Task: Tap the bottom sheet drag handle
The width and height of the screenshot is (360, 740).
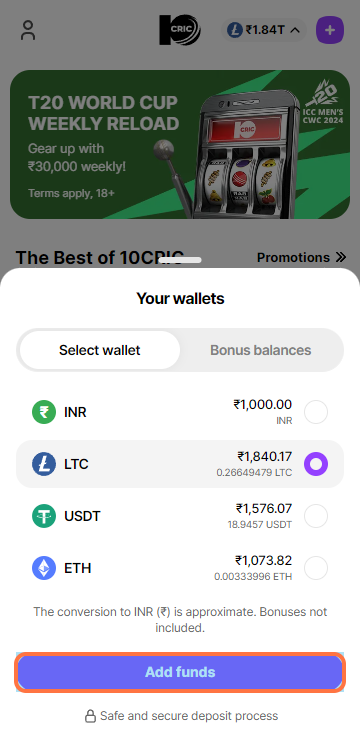Action: [180, 260]
